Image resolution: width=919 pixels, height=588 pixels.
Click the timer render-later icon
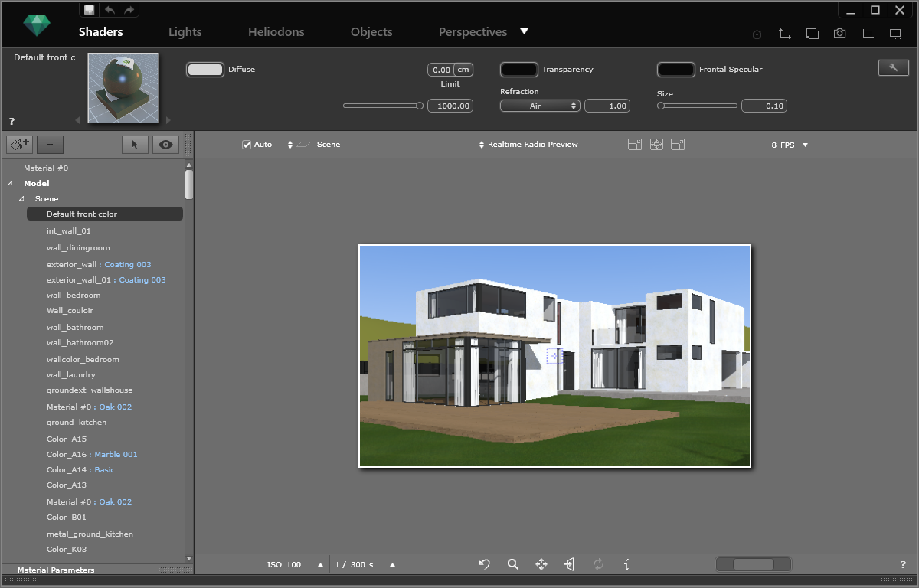pyautogui.click(x=757, y=34)
